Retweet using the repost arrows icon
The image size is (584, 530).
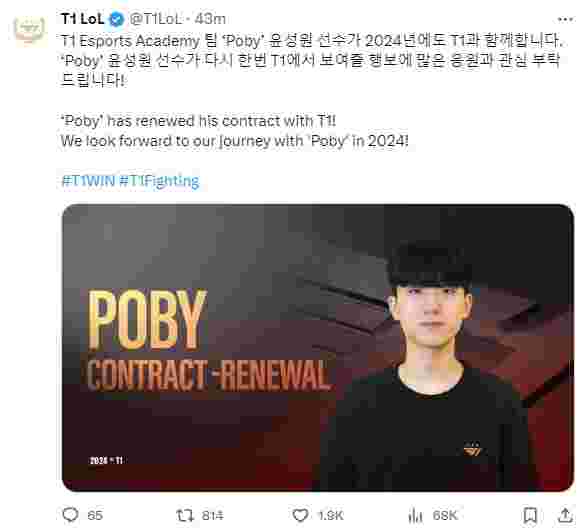(185, 515)
